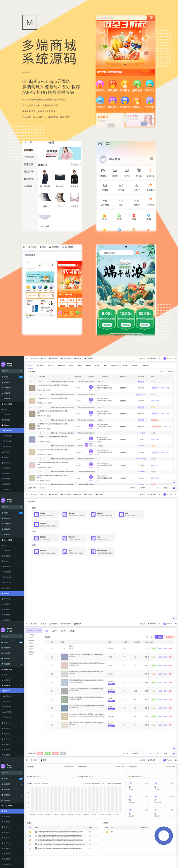This screenshot has height=868, width=178.
Task: Expand 查看更多 in 居家内衣 section
Action: click(x=75, y=165)
